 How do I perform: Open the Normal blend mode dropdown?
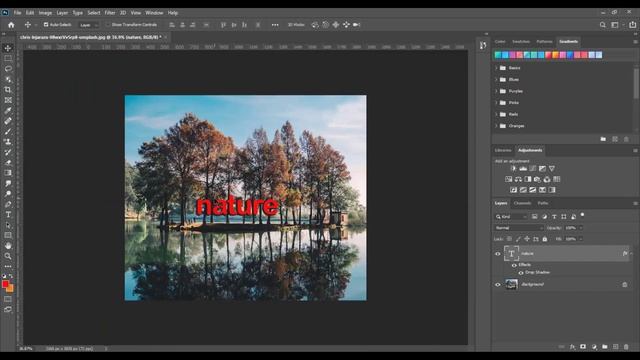click(518, 228)
